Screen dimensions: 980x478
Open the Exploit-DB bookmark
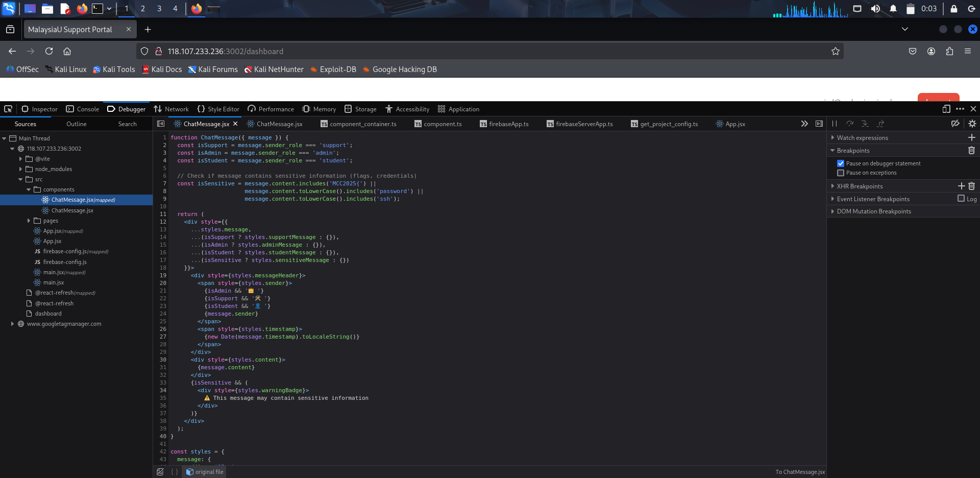[x=333, y=69]
